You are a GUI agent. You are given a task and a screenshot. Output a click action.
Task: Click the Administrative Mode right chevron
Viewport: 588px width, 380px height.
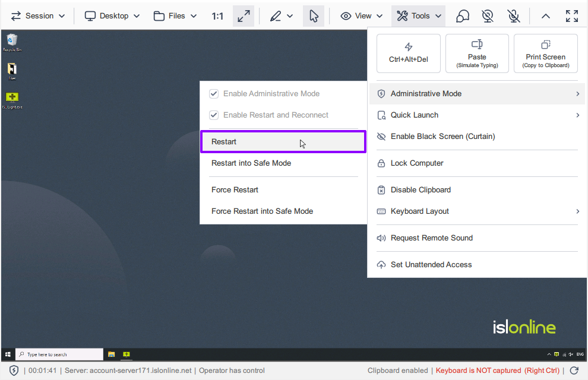click(x=577, y=94)
